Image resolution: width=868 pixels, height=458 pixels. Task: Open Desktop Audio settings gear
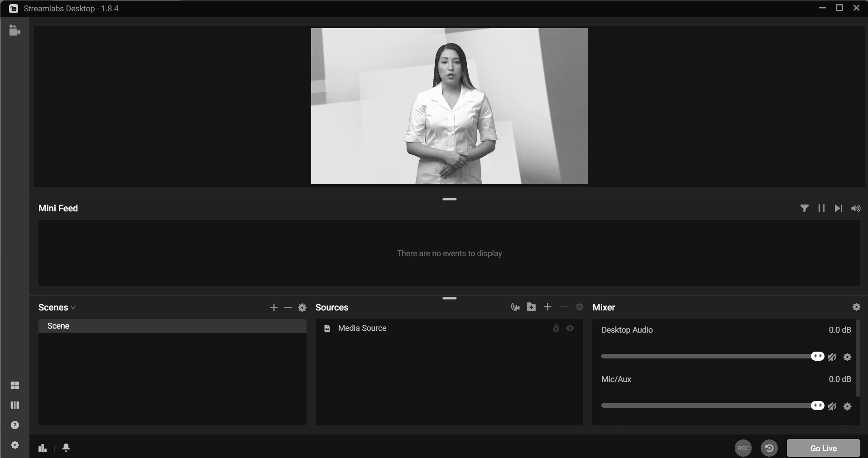(848, 357)
